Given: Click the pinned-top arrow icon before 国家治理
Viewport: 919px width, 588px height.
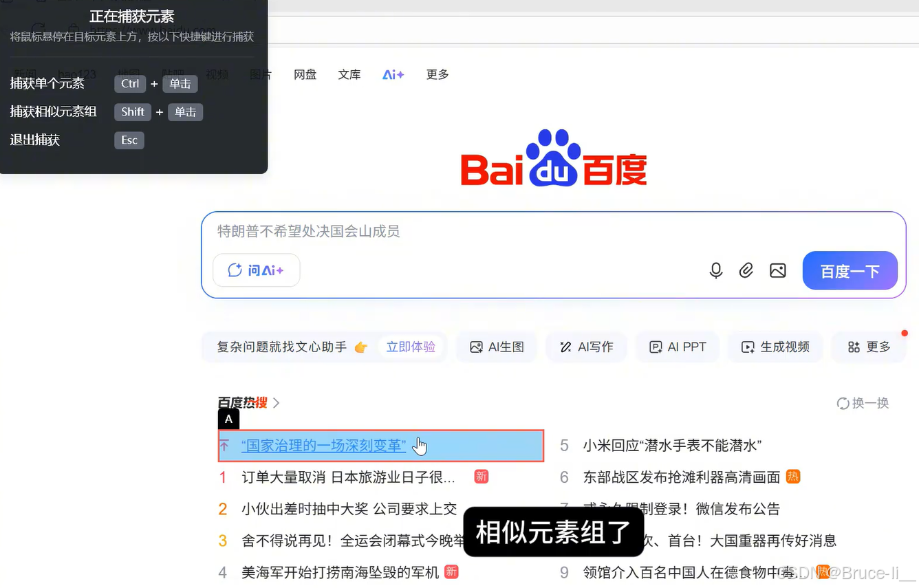Looking at the screenshot, I should pos(224,446).
